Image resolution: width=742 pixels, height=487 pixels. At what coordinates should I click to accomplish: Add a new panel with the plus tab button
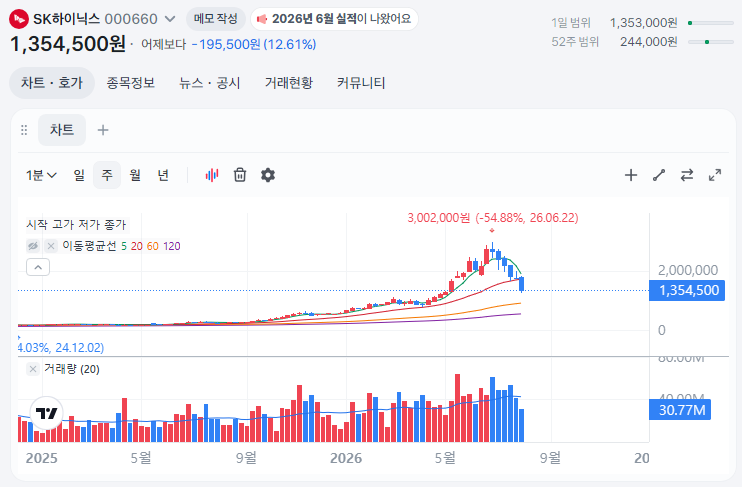click(103, 130)
